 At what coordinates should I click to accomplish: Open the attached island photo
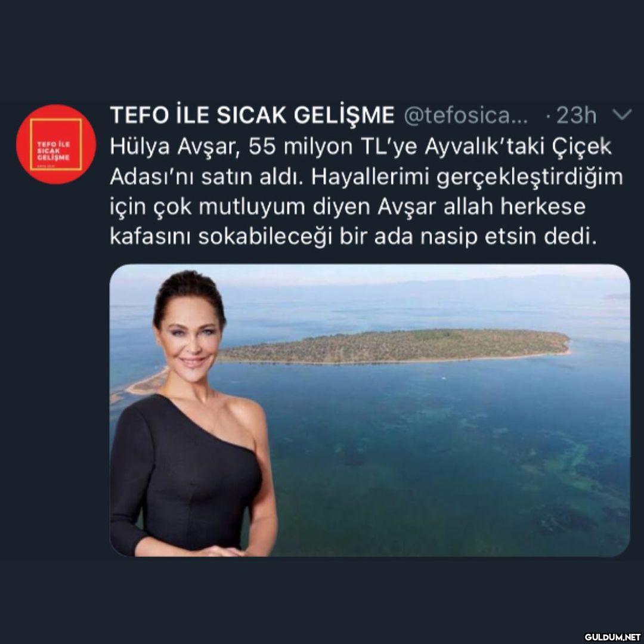pos(370,410)
